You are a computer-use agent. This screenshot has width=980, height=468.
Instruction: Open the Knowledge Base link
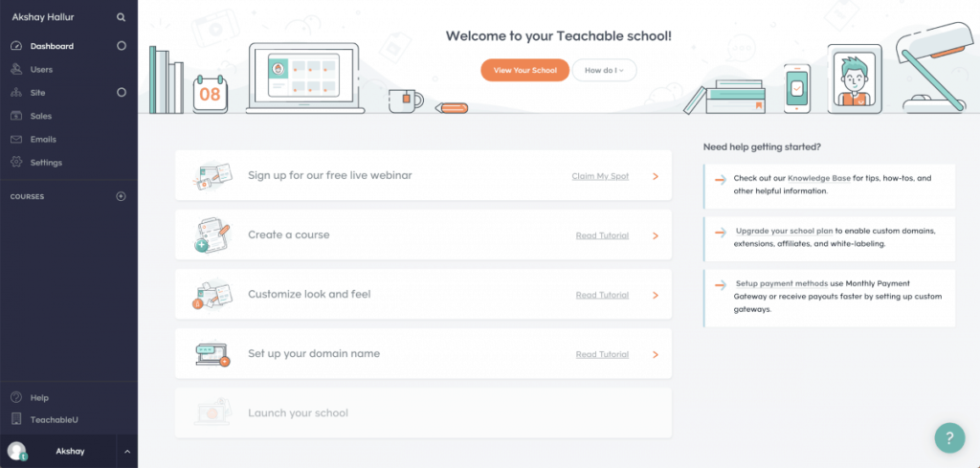[x=819, y=178]
